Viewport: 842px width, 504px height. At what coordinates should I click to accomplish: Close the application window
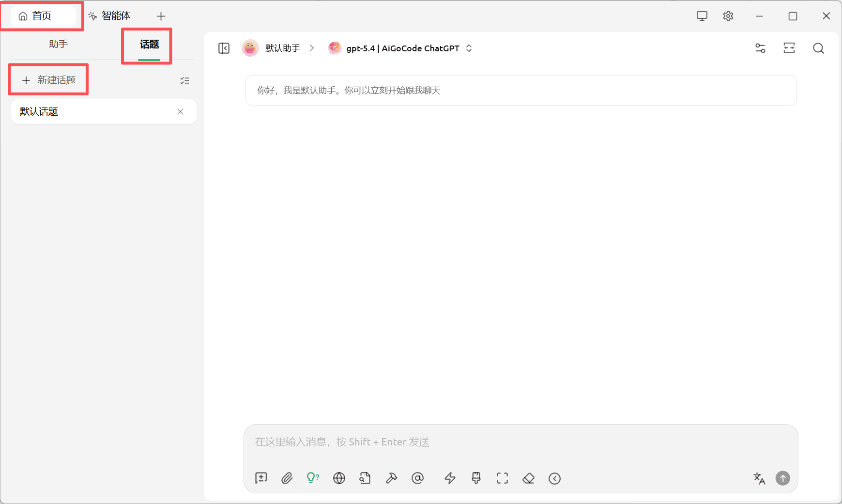827,16
